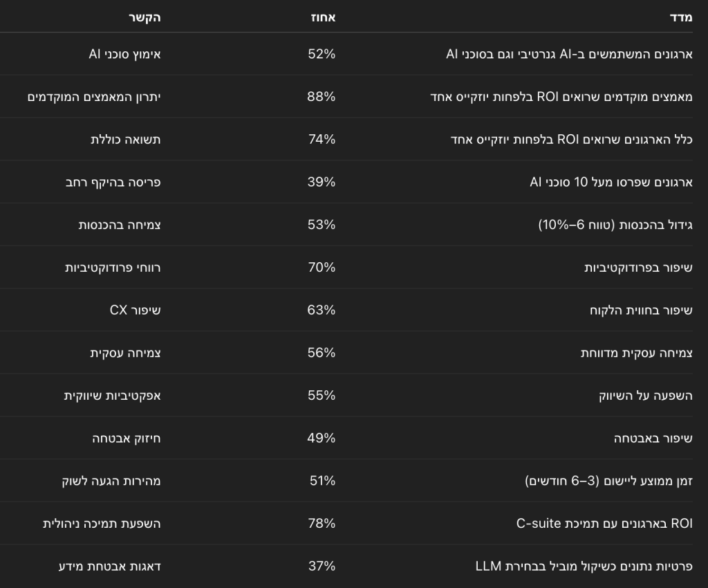Click the שיפור באבטחה metric
The image size is (708, 588).
[653, 438]
